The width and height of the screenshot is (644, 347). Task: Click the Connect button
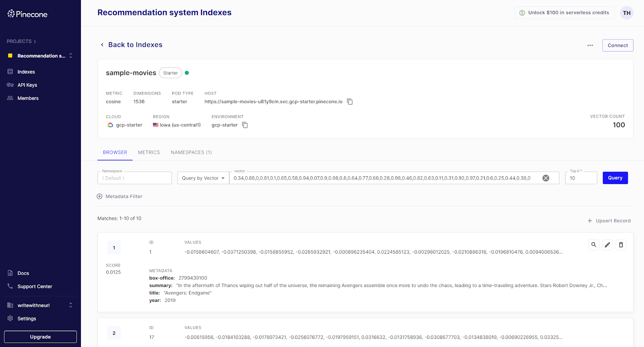pyautogui.click(x=617, y=45)
